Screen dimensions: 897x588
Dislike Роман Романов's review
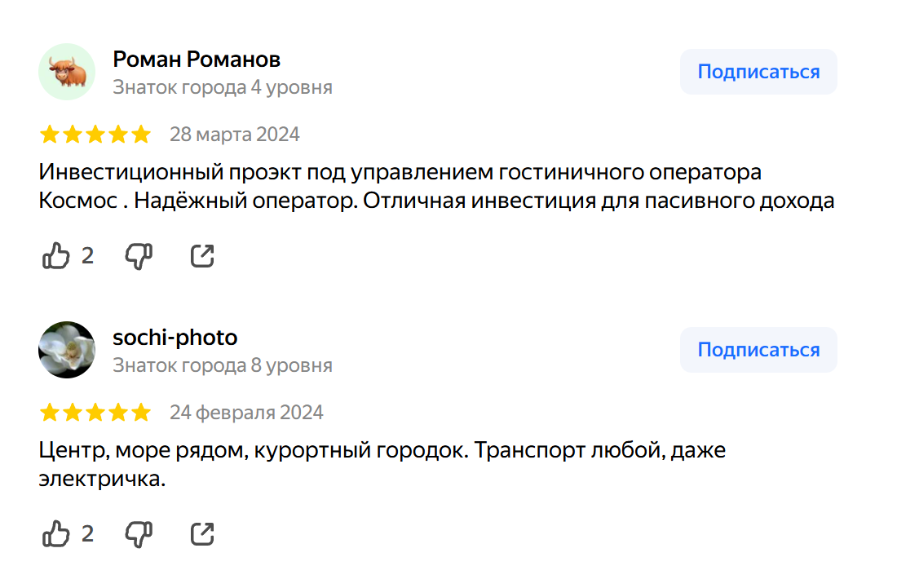point(139,255)
